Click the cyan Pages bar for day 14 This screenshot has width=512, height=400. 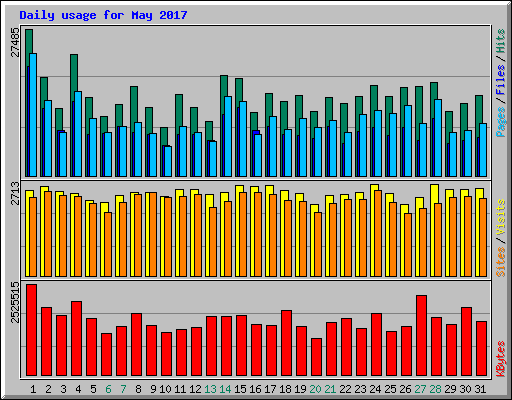(x=228, y=136)
